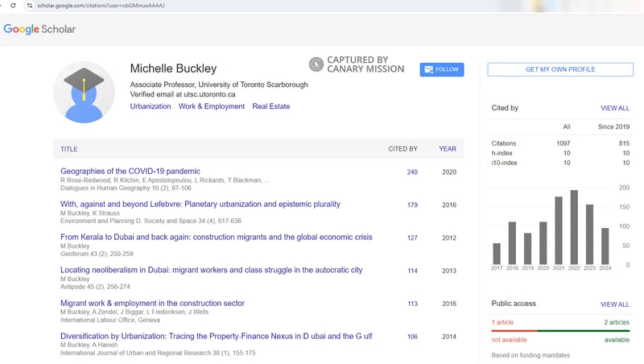Follow Michelle Buckley's profile

point(442,69)
